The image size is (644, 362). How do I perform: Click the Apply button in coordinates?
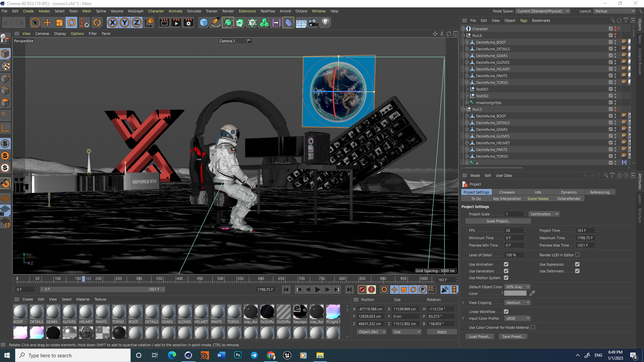(x=441, y=332)
